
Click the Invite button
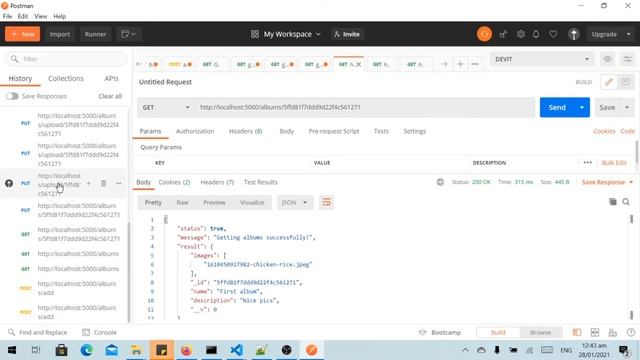coord(347,34)
